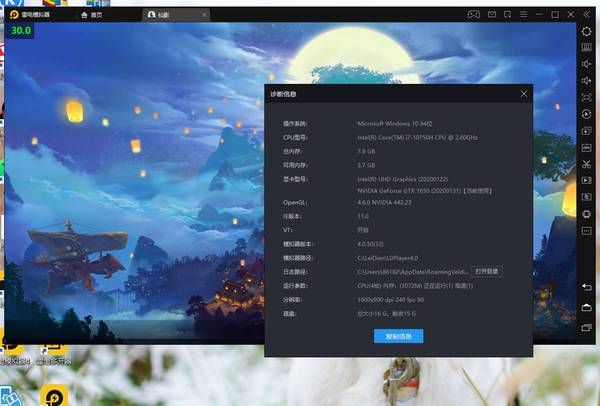
Task: Click the 1600x900 dpi 240 resolution value
Action: click(x=391, y=300)
